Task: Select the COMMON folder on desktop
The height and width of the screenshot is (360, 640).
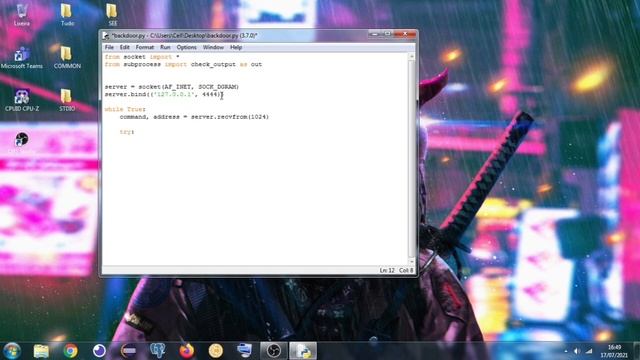Action: pyautogui.click(x=67, y=58)
